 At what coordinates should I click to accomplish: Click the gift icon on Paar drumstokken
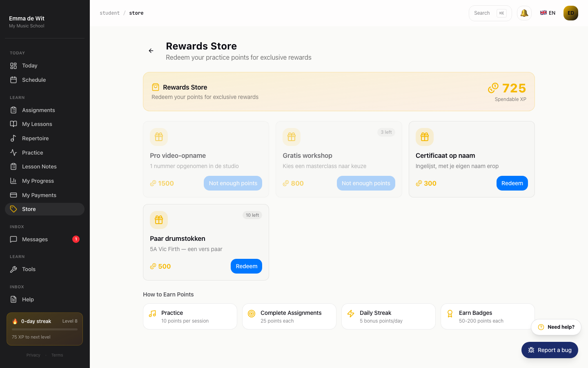[159, 220]
